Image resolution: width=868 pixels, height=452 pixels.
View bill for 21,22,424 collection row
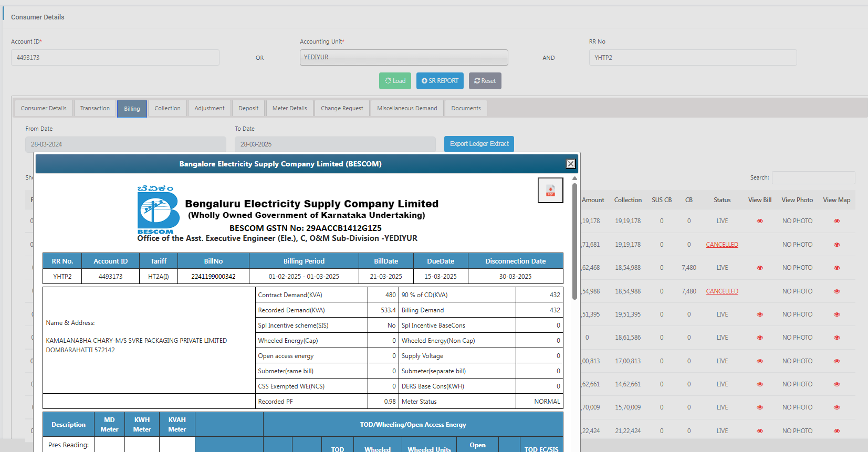pos(760,431)
